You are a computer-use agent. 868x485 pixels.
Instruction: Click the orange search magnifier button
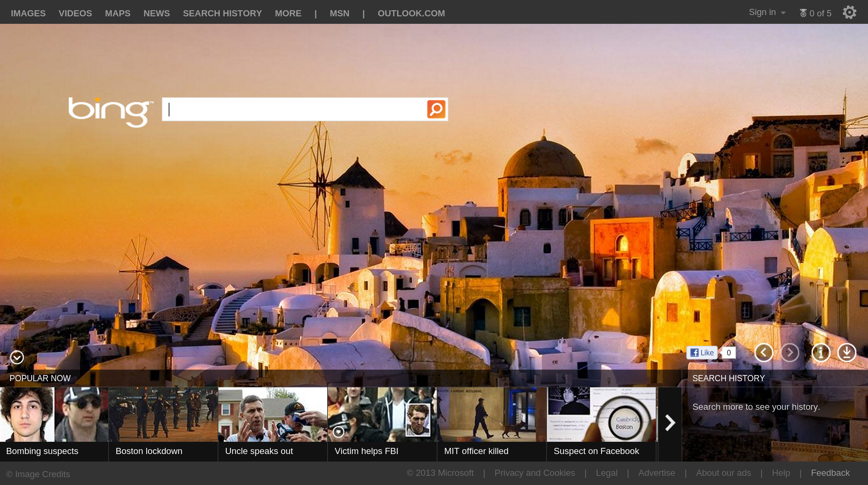436,109
